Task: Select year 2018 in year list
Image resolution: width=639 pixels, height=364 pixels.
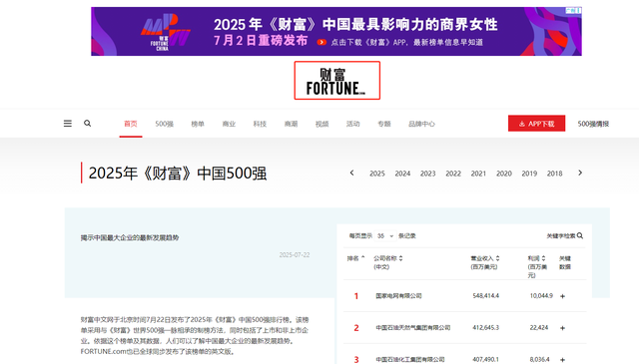Action: [555, 174]
